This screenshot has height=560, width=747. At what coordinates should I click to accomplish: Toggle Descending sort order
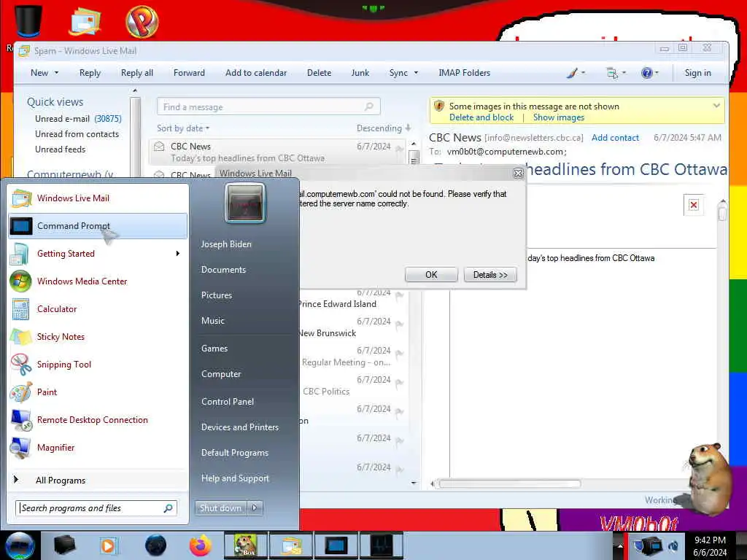point(384,128)
